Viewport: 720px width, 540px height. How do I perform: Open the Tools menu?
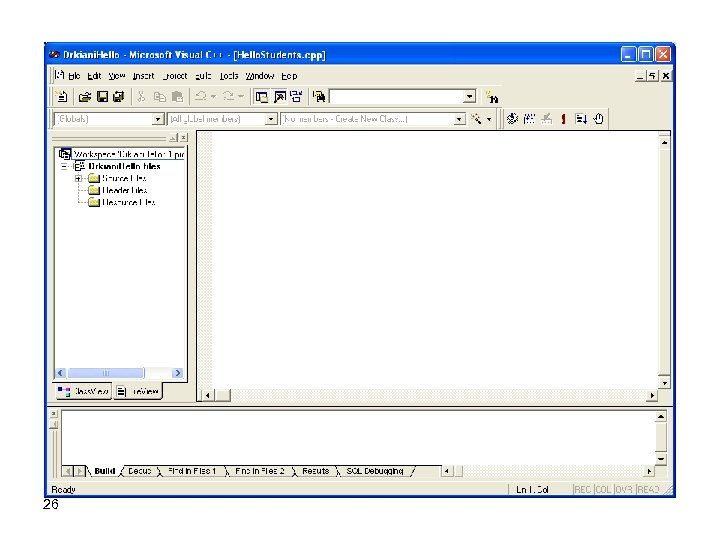229,76
